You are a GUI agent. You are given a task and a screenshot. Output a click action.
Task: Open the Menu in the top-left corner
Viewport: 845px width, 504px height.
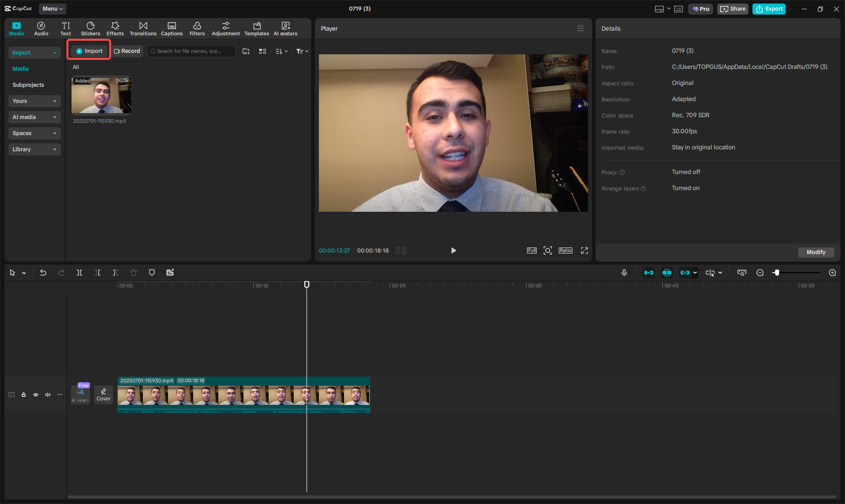[52, 9]
